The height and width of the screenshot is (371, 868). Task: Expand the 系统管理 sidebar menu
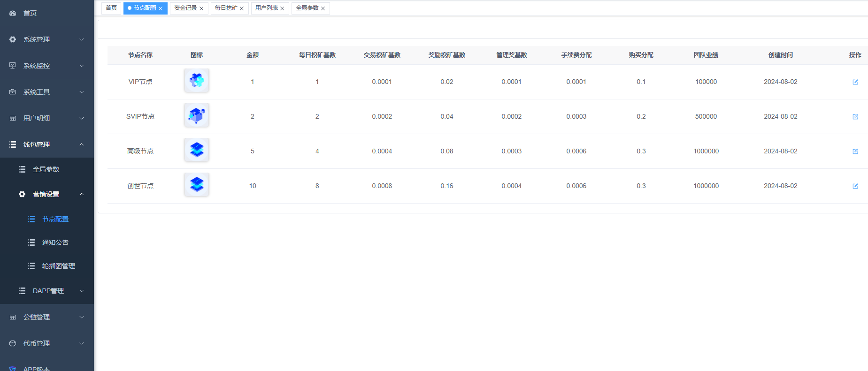(47, 39)
